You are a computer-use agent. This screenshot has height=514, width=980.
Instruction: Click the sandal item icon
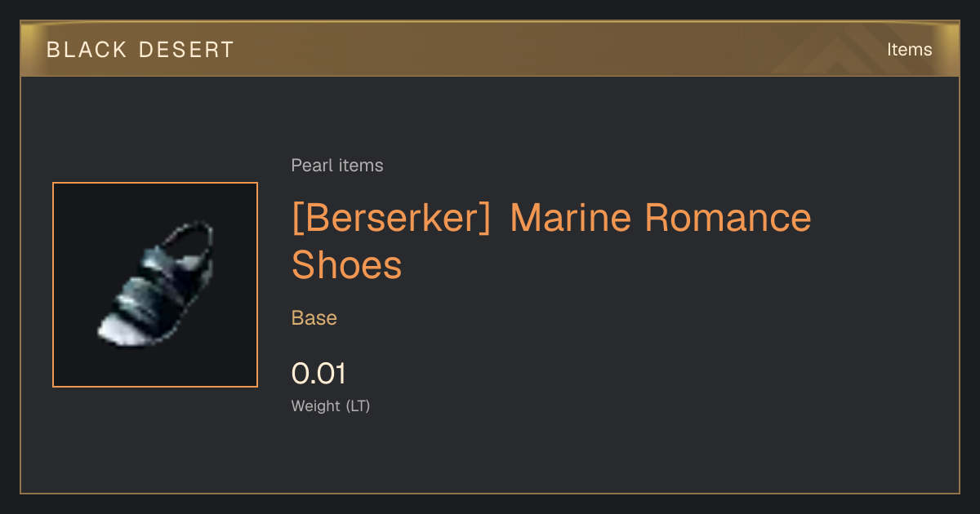(155, 285)
